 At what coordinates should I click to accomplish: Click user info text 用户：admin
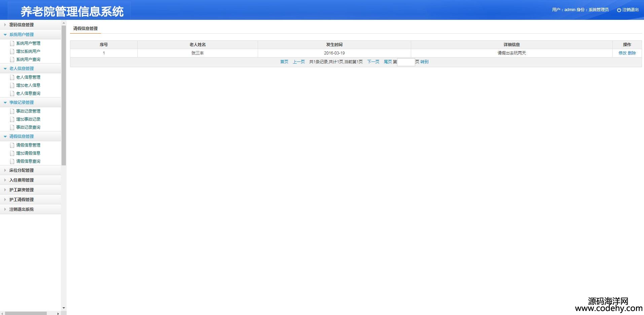pos(564,10)
